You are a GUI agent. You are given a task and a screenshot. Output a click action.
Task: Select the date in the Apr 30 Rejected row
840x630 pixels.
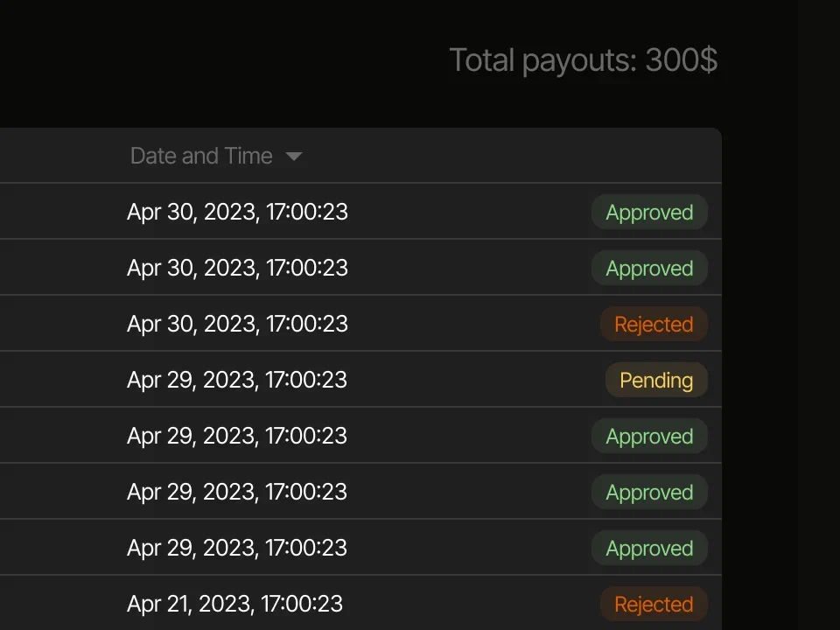[x=237, y=324]
